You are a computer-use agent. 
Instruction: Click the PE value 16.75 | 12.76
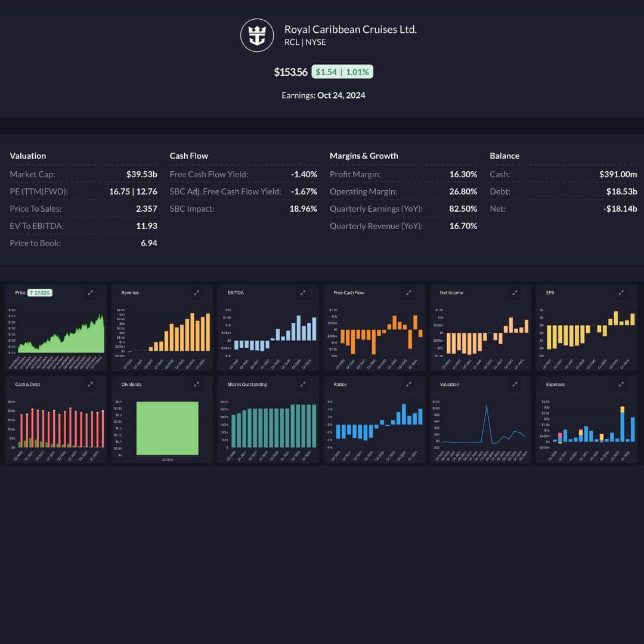(133, 191)
